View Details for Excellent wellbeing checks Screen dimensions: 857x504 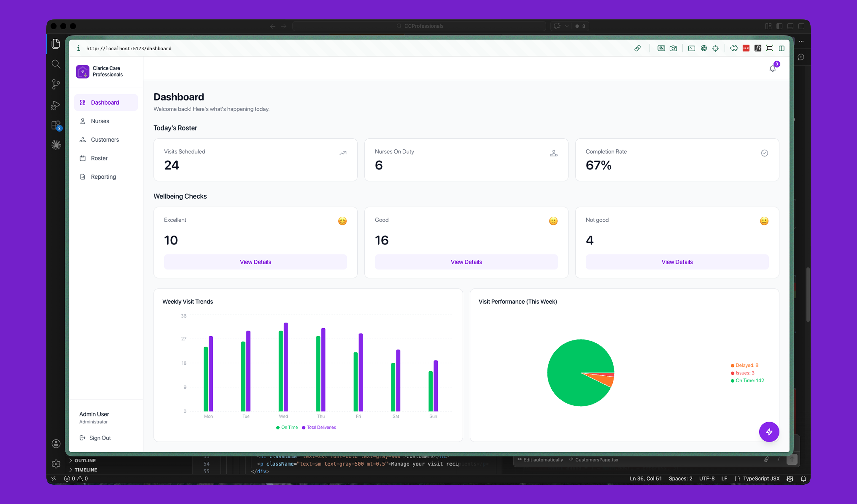tap(255, 262)
